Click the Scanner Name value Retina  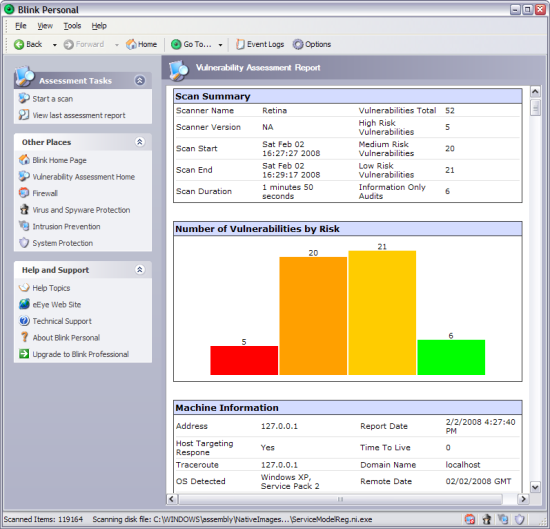pos(275,111)
